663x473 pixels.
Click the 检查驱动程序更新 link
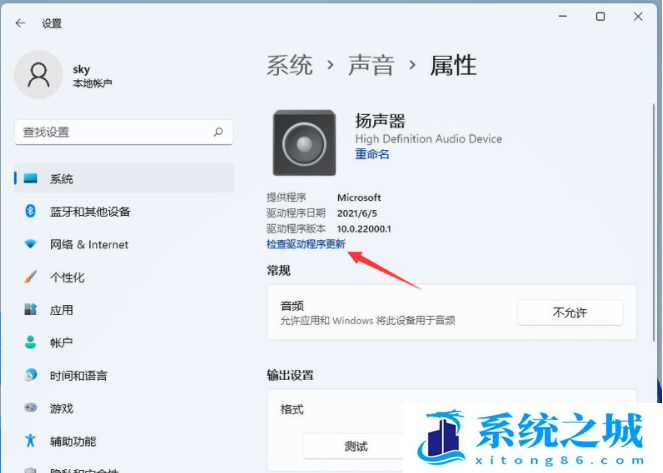(x=305, y=245)
